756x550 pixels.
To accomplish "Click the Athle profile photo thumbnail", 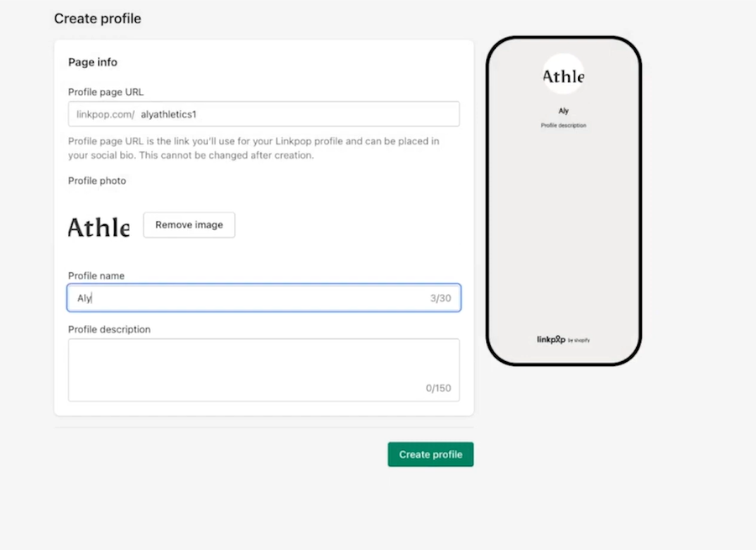I will point(98,226).
